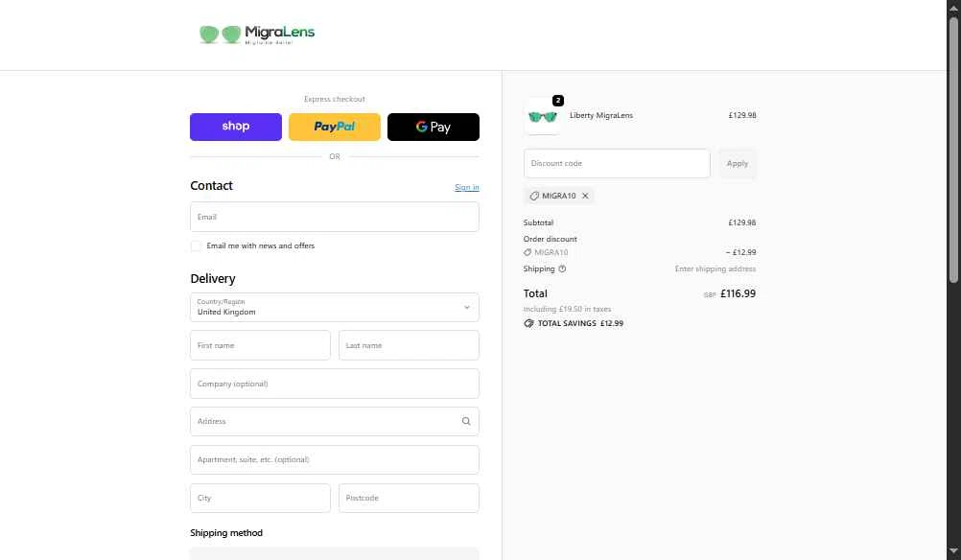961x560 pixels.
Task: Open the Country/Region dropdown
Action: tap(335, 307)
